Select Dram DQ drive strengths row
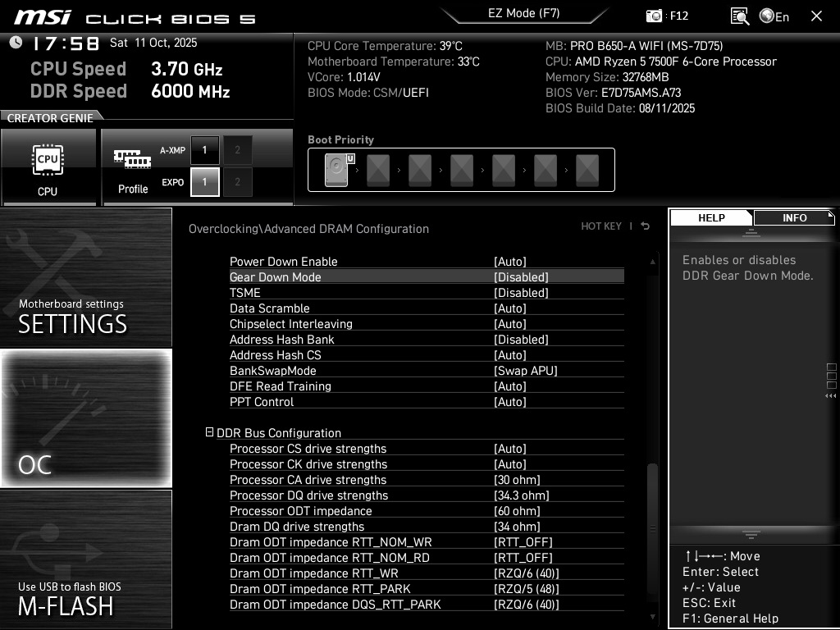Image resolution: width=840 pixels, height=630 pixels. coord(427,526)
